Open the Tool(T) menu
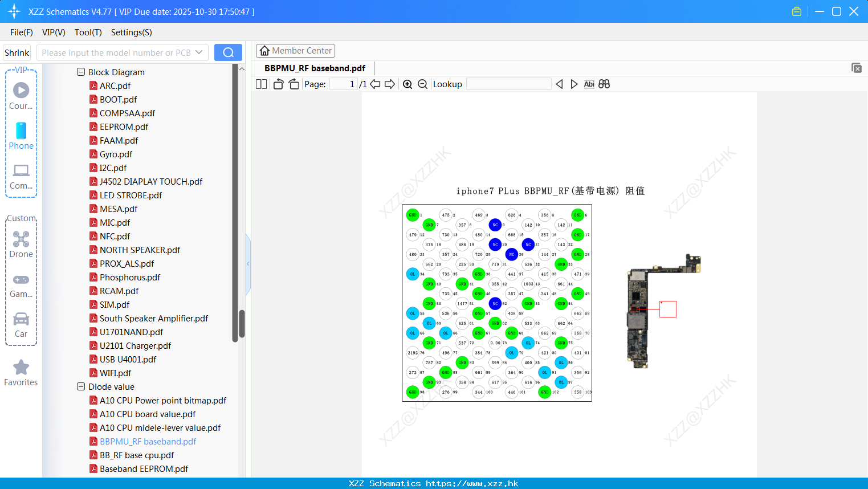 click(x=88, y=32)
